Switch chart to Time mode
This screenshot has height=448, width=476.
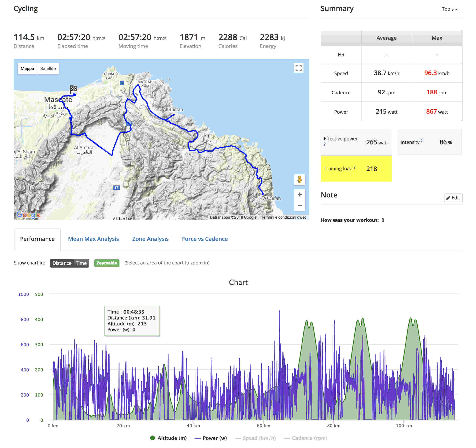click(81, 263)
